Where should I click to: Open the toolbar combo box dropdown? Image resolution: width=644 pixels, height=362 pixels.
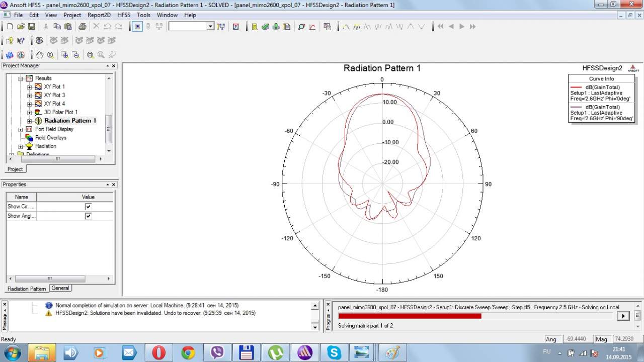(210, 27)
